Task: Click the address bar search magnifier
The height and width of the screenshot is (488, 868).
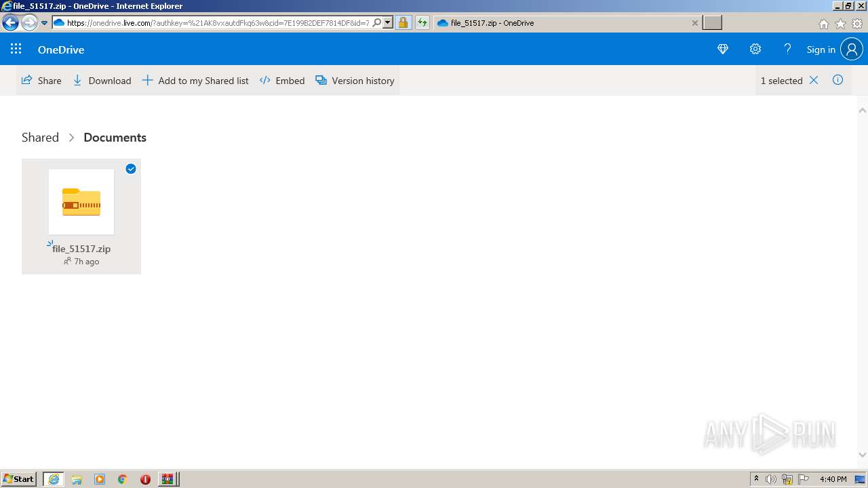Action: [377, 23]
